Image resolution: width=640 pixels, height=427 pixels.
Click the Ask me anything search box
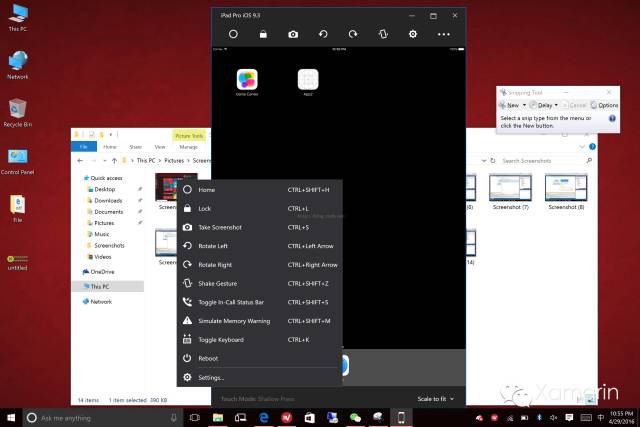(102, 418)
